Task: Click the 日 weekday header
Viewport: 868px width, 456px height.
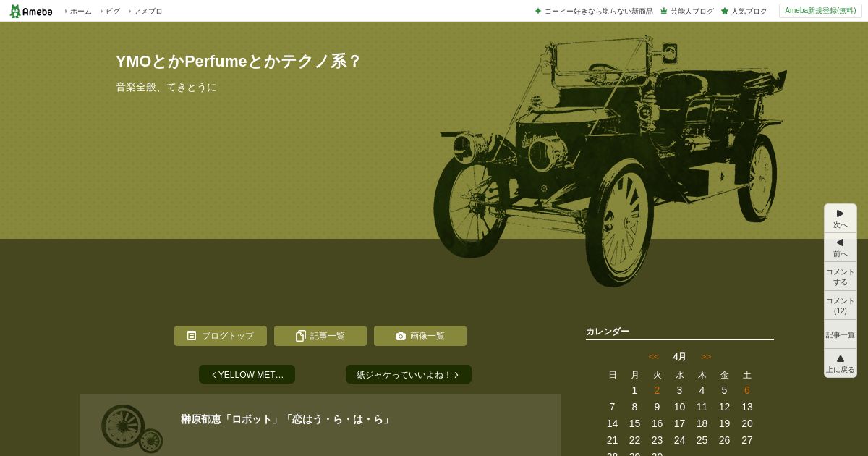Action: click(612, 374)
